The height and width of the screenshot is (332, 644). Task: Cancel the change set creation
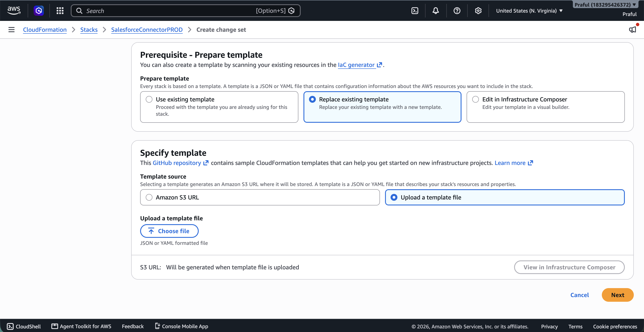pyautogui.click(x=579, y=295)
